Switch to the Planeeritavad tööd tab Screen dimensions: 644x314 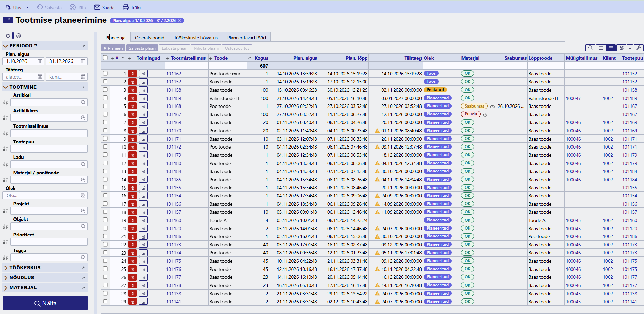click(x=247, y=38)
